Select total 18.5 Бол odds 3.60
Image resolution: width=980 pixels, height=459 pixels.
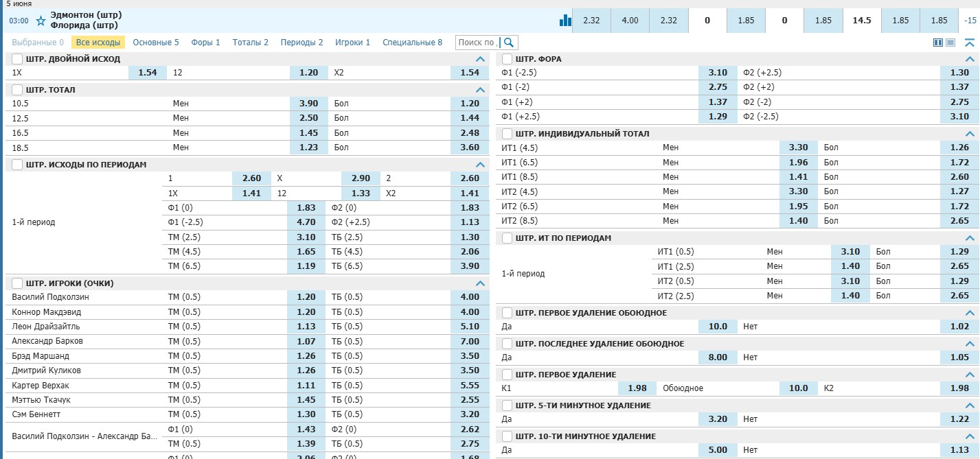click(470, 147)
